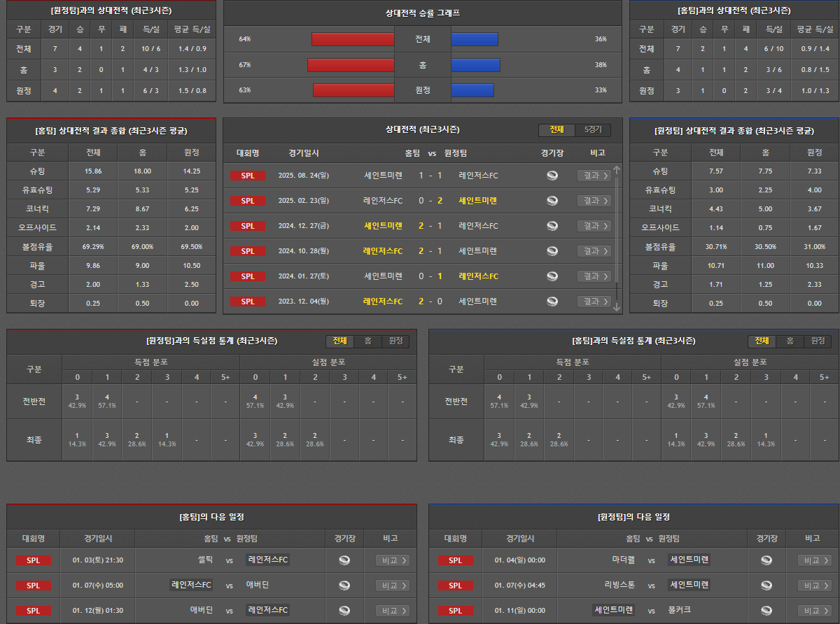Image resolution: width=840 pixels, height=624 pixels.
Task: Click stadium icon for 2025. 02. 23 match
Action: point(552,201)
